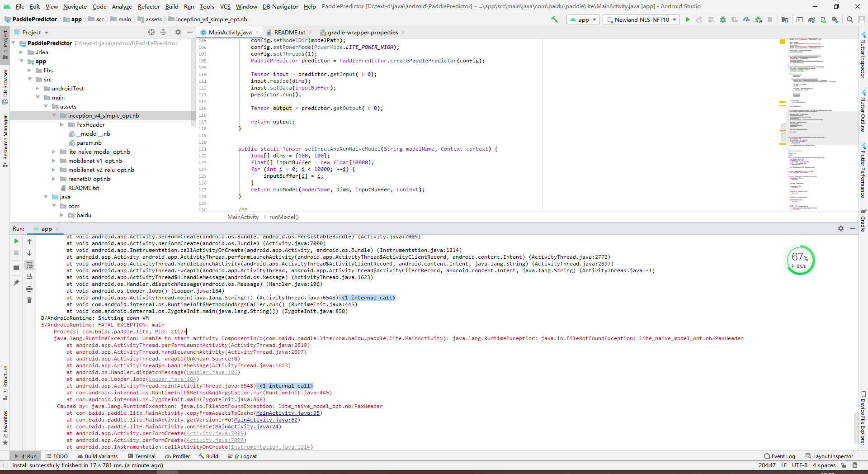
Task: Open the Profile app gauge icon
Action: point(746,19)
